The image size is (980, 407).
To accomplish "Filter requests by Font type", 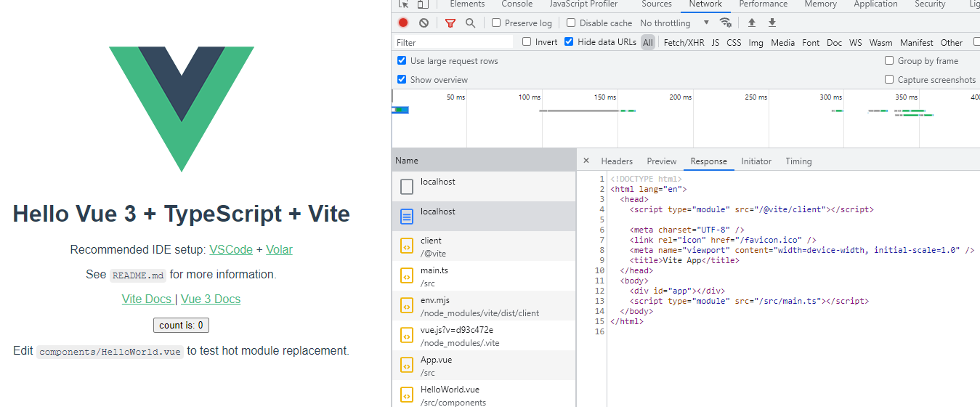I will (x=811, y=43).
